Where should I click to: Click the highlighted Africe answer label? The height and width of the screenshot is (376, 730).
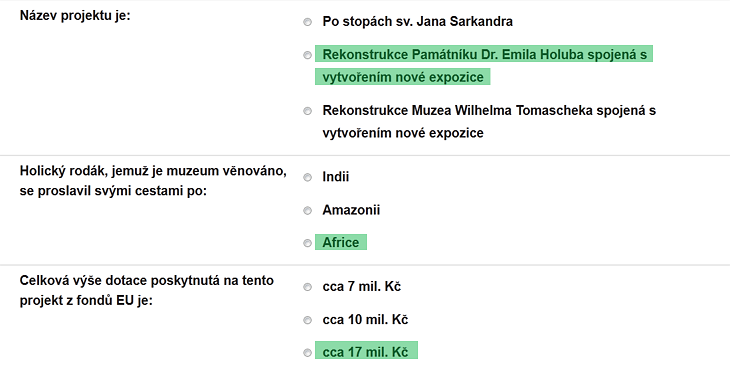(341, 242)
